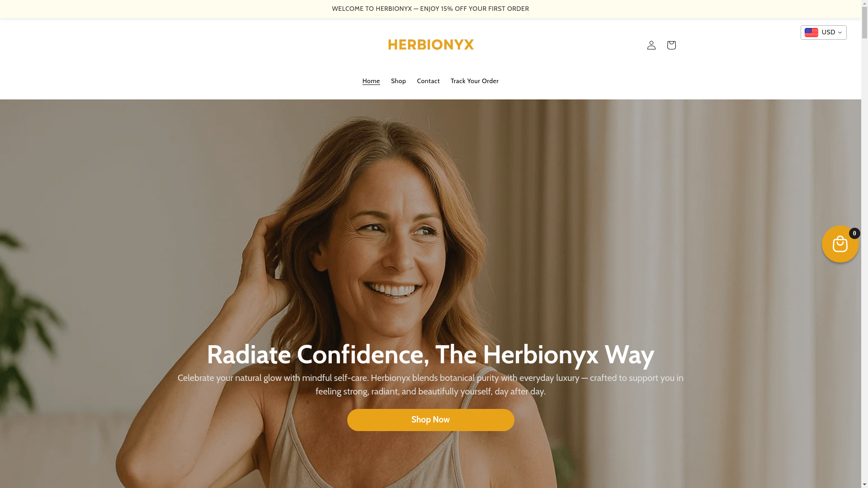Go to the Home menu item
868x488 pixels.
371,81
